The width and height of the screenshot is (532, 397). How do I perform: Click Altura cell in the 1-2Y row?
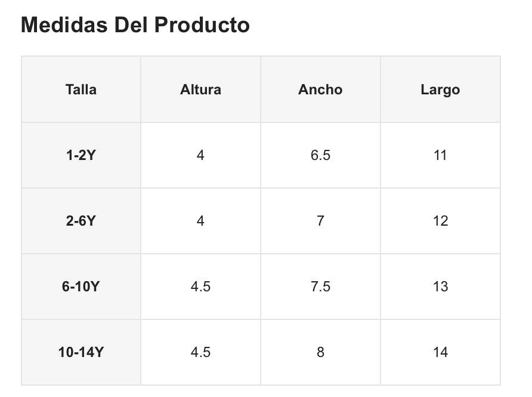(x=200, y=155)
